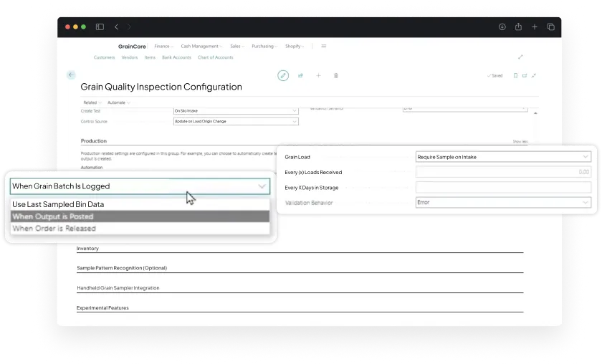The width and height of the screenshot is (602, 364).
Task: Click the trash delete icon
Action: pos(336,75)
